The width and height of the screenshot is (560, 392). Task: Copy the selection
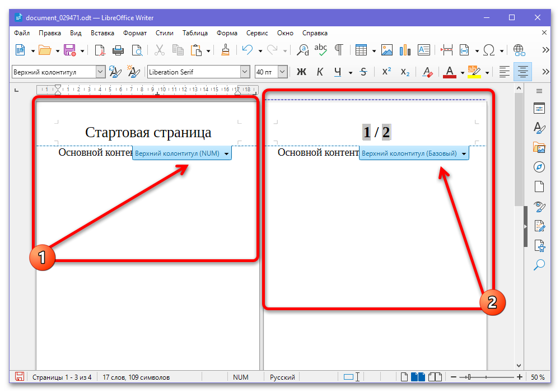[178, 50]
